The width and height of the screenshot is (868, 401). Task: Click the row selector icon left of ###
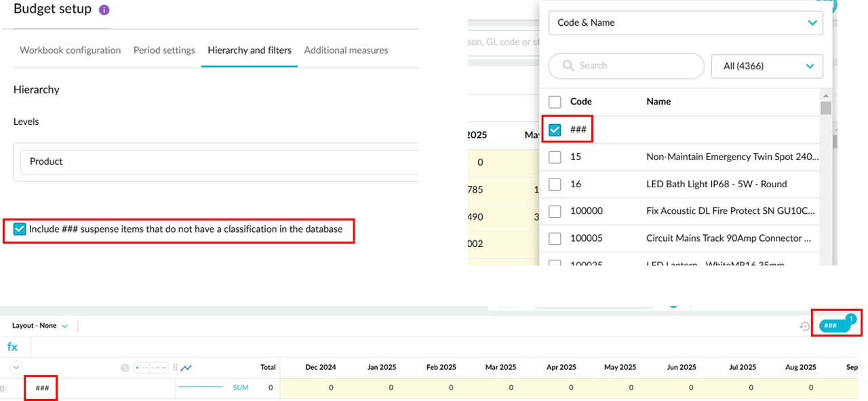[3, 388]
